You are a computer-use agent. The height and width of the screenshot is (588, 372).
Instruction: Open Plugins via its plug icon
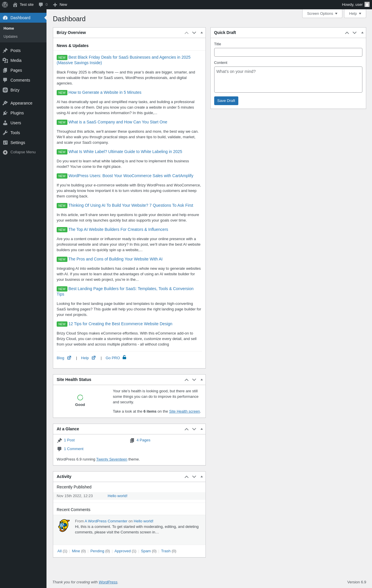pos(5,113)
